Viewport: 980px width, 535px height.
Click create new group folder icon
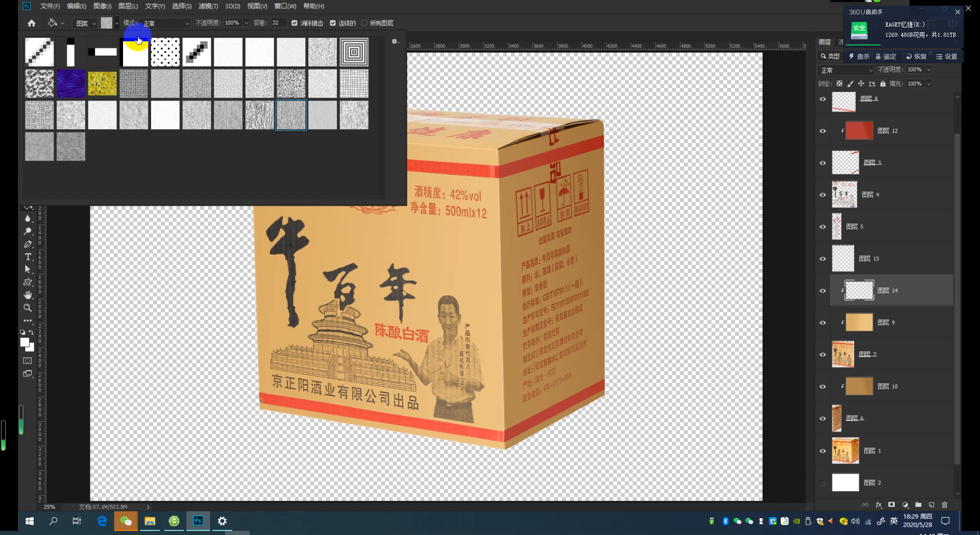pyautogui.click(x=918, y=505)
